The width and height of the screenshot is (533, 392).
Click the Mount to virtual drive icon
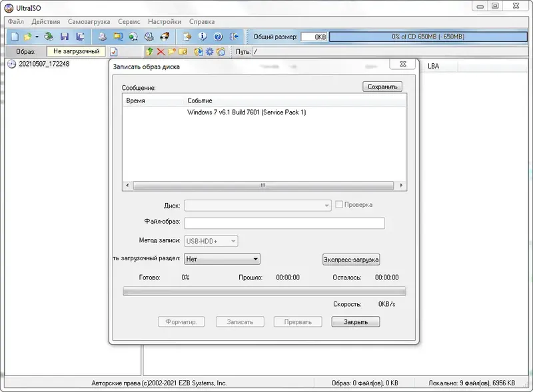point(149,37)
